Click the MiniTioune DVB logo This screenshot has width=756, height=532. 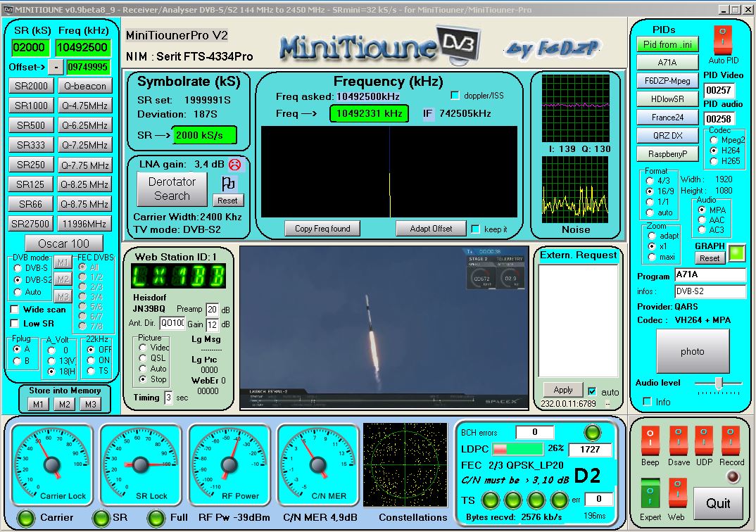[380, 46]
